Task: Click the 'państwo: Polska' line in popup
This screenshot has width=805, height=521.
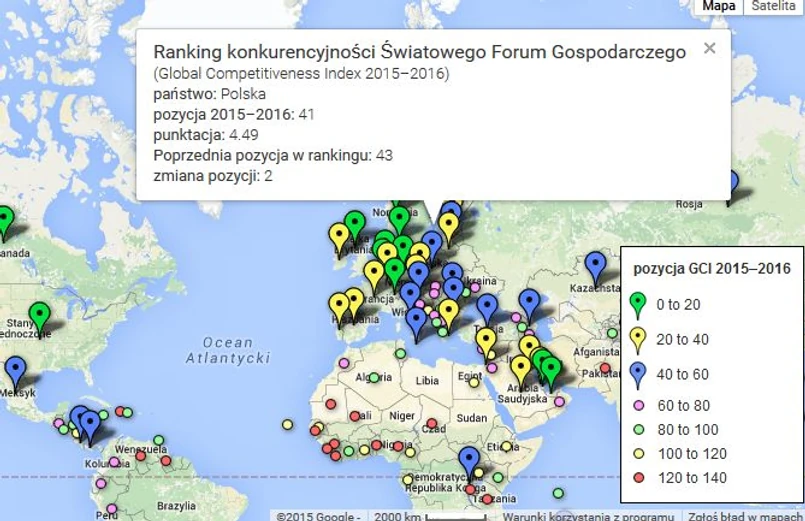Action: (x=209, y=94)
